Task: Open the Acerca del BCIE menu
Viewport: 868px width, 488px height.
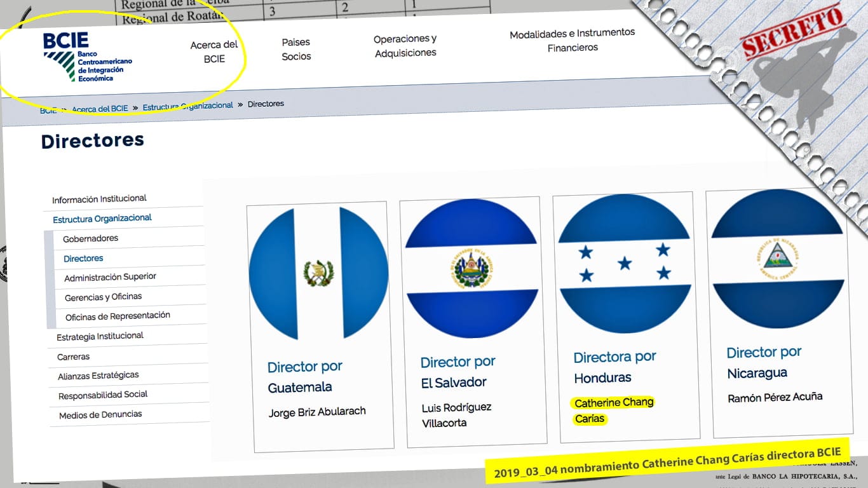Action: click(x=214, y=52)
